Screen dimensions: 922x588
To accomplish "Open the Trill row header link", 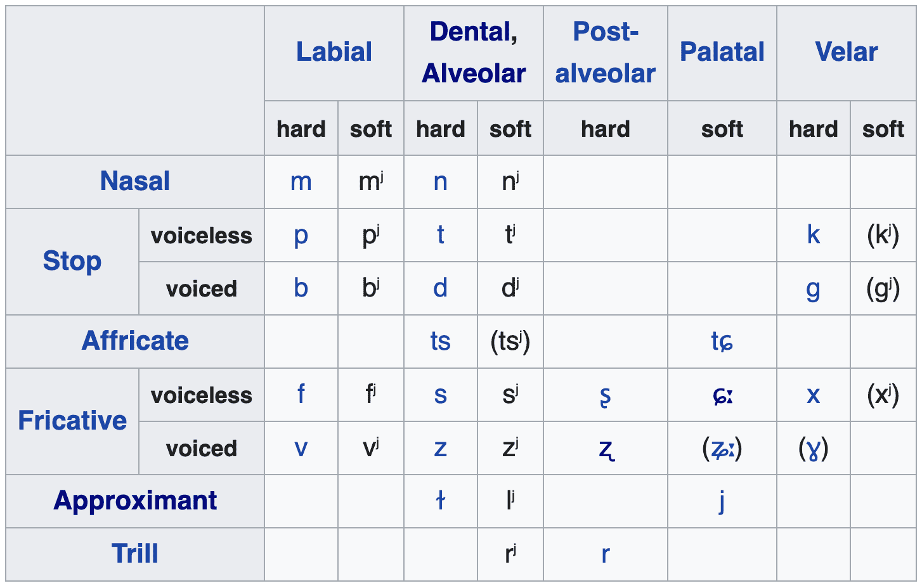I will tap(135, 554).
